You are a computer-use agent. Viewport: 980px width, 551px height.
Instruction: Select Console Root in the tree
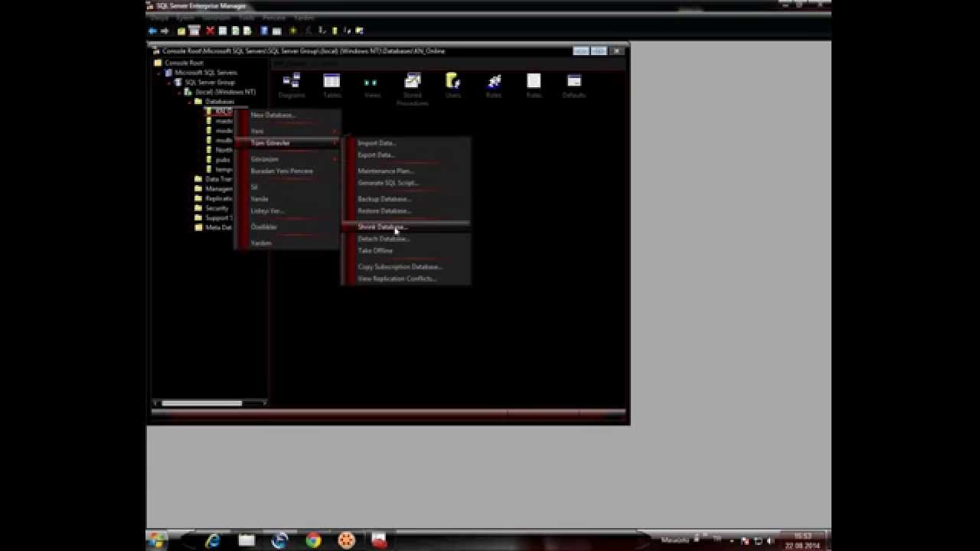click(x=184, y=63)
